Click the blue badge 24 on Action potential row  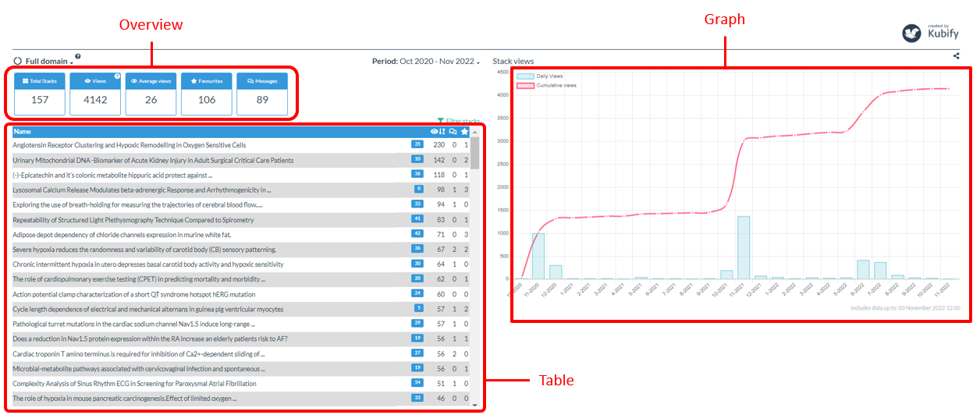coord(417,293)
